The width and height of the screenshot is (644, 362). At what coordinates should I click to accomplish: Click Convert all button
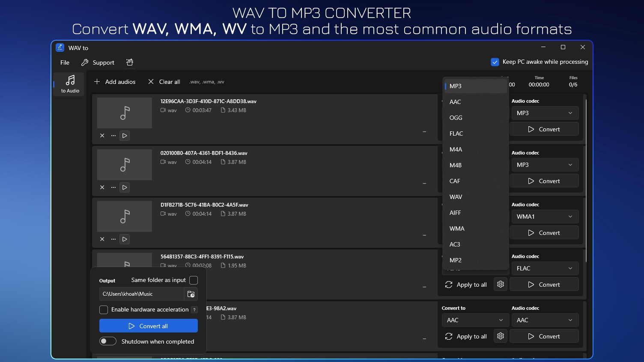148,325
